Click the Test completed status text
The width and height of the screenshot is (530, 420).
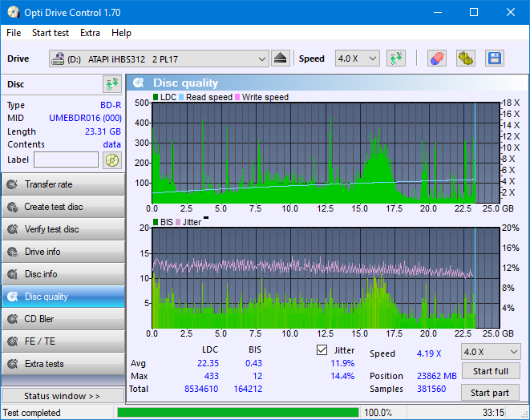click(32, 413)
